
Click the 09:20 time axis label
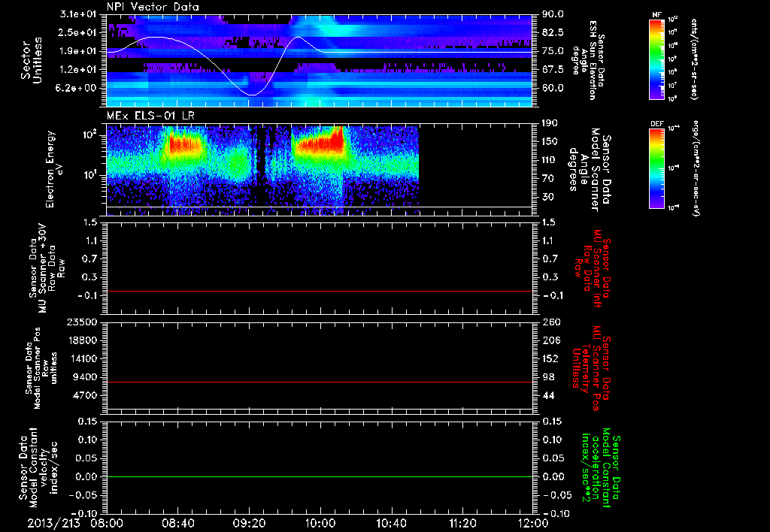(x=250, y=523)
